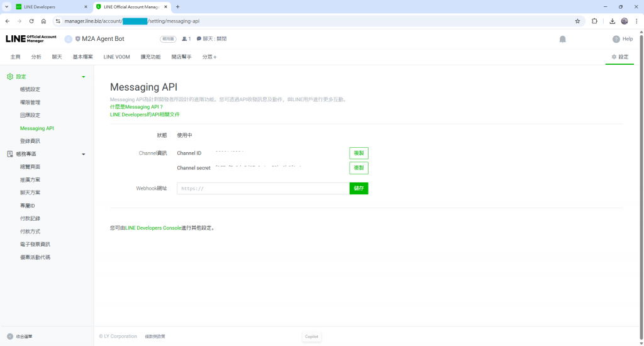The image size is (644, 346).
Task: Open 聊天方案 in sidebar
Action: [x=30, y=193]
